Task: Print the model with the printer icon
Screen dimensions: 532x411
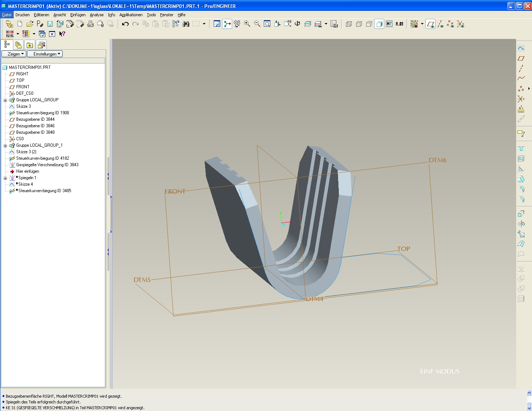Action: click(x=90, y=24)
